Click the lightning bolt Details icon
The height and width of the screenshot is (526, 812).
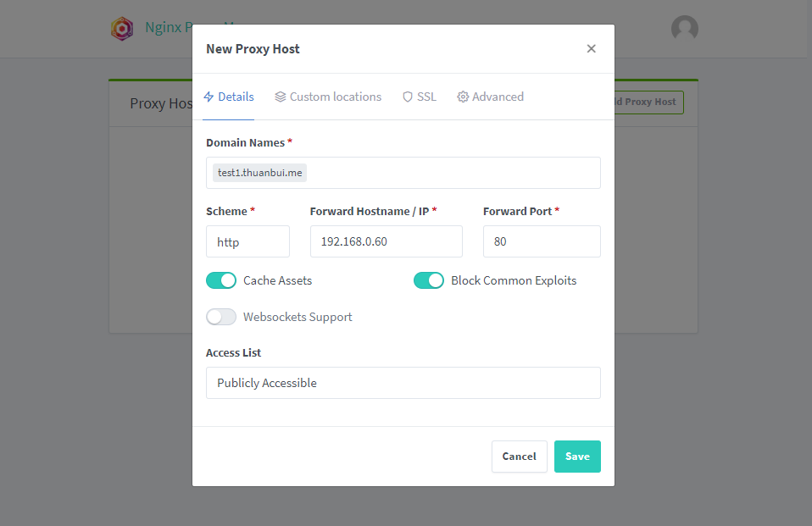(x=209, y=97)
